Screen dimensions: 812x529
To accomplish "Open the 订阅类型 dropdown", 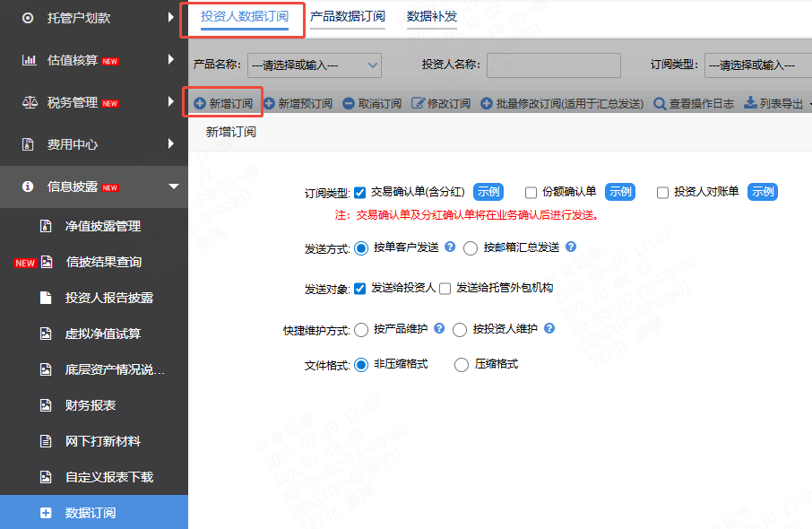I will [759, 65].
